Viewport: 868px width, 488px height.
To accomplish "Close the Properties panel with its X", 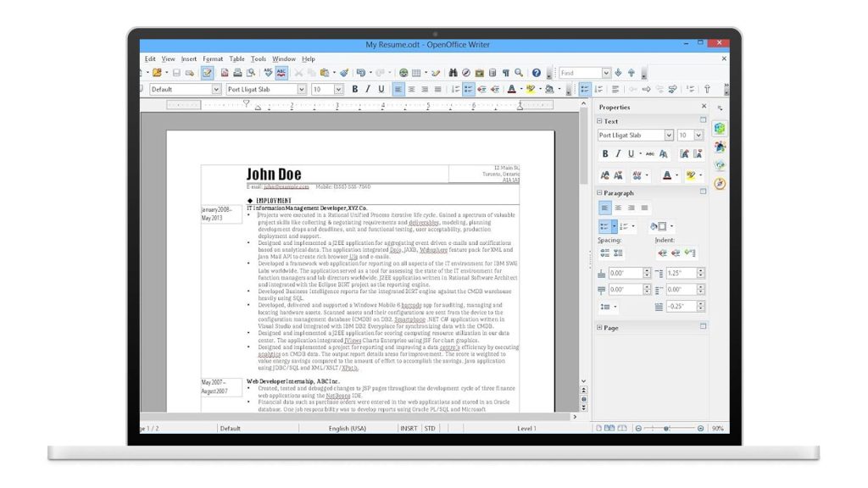I will coord(704,106).
